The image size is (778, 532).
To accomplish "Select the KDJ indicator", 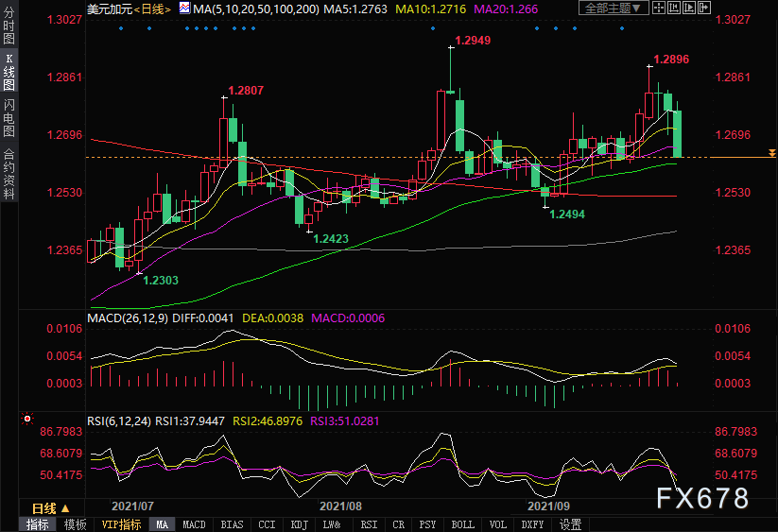I will coord(299,524).
